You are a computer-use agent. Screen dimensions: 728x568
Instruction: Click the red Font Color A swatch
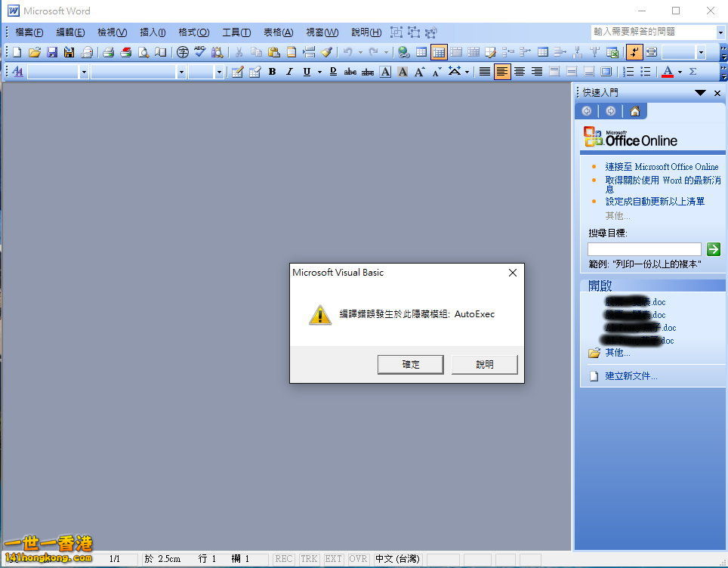pos(668,72)
